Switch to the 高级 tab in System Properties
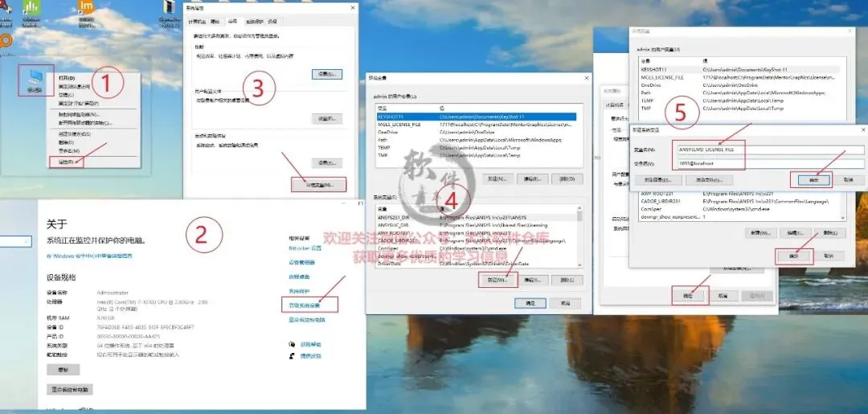The width and height of the screenshot is (868, 414). click(x=232, y=21)
